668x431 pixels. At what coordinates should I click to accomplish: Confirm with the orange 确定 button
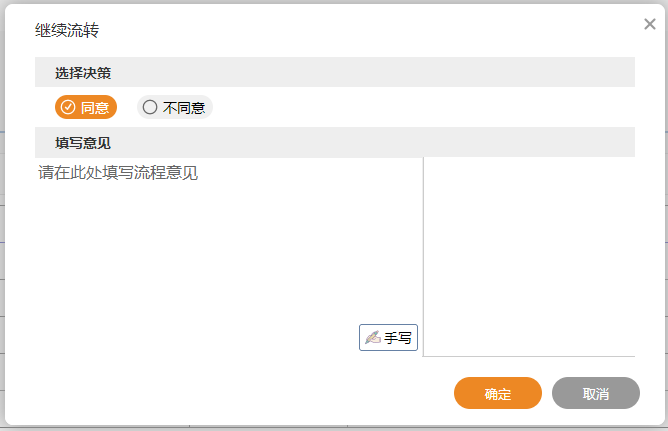[498, 393]
